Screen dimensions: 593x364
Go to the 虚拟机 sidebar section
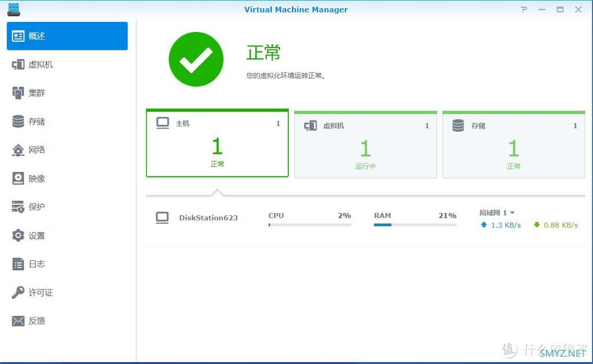click(x=67, y=65)
